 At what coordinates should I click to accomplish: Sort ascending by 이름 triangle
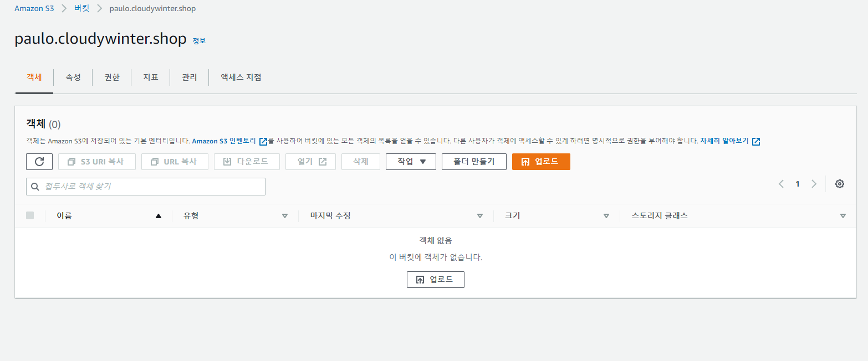159,216
